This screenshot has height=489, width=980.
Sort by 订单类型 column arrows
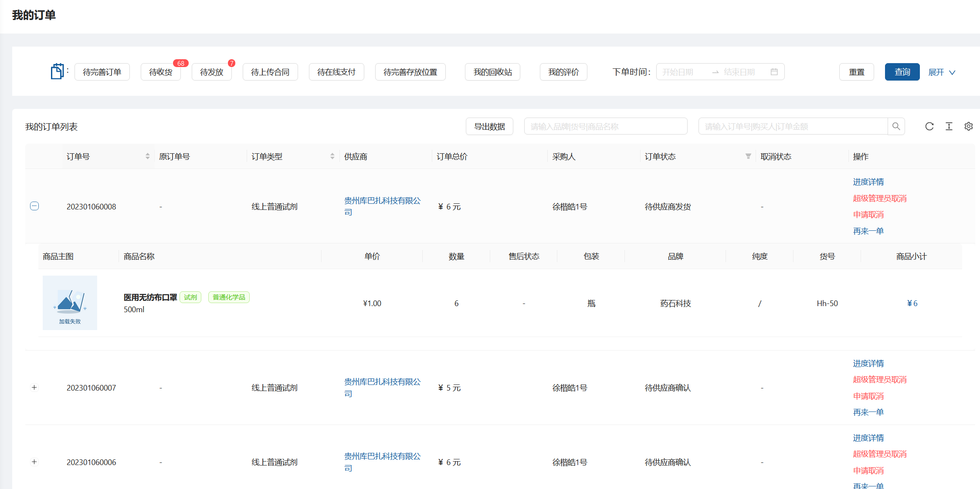point(332,156)
